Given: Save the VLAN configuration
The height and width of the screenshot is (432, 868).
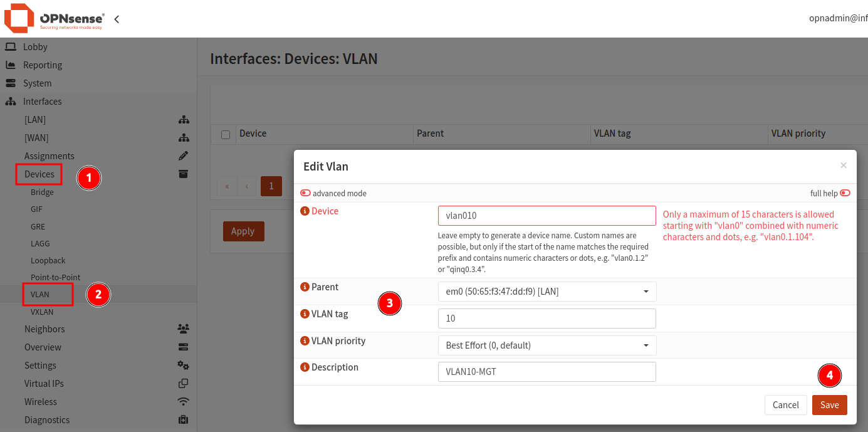Looking at the screenshot, I should click(x=829, y=404).
